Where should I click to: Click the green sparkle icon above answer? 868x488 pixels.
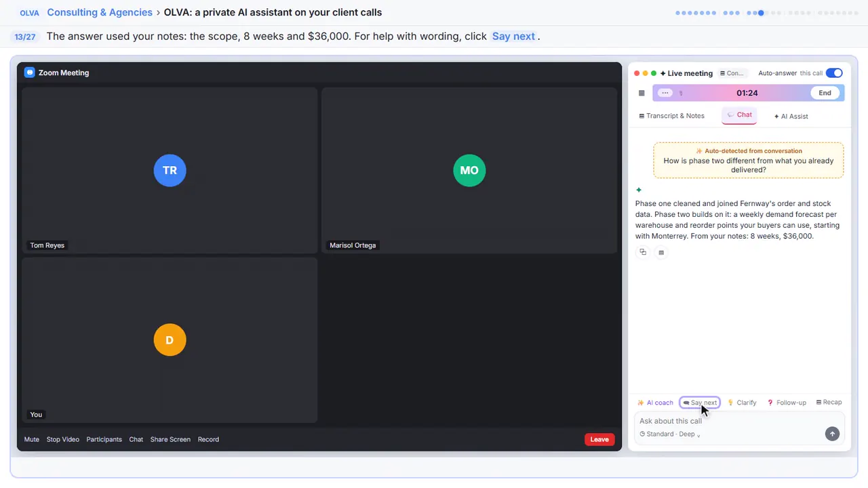[x=639, y=190]
